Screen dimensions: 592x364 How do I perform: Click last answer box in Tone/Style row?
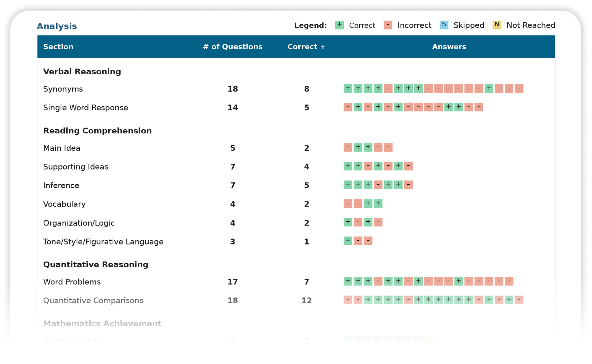tap(368, 241)
